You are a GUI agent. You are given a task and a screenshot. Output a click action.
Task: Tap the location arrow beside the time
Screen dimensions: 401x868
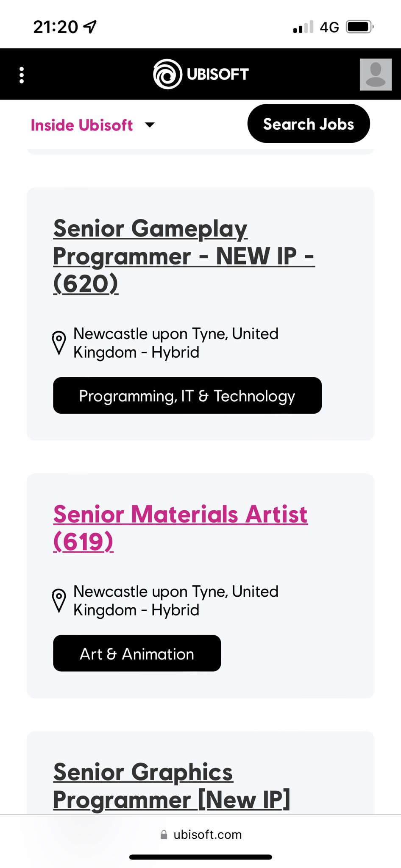[90, 27]
